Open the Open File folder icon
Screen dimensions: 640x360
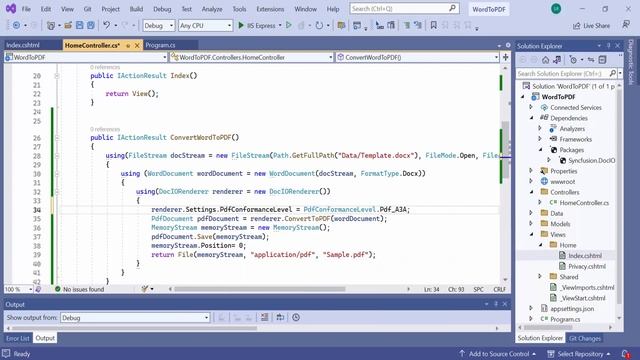click(68, 25)
